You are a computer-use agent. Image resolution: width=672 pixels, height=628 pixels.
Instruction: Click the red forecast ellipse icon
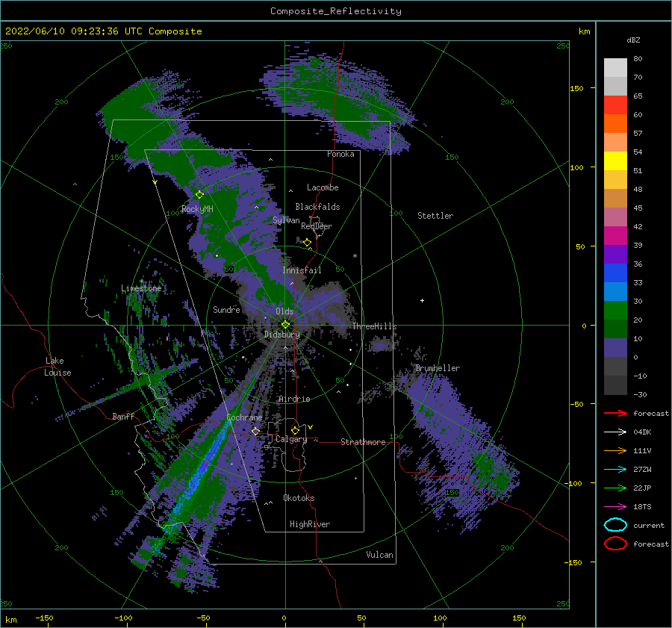click(615, 544)
